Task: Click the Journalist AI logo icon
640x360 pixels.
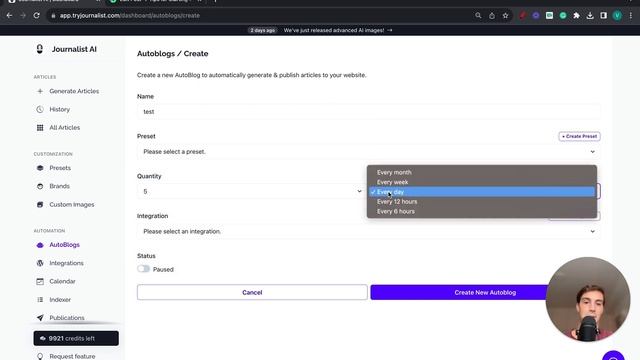Action: [40, 49]
